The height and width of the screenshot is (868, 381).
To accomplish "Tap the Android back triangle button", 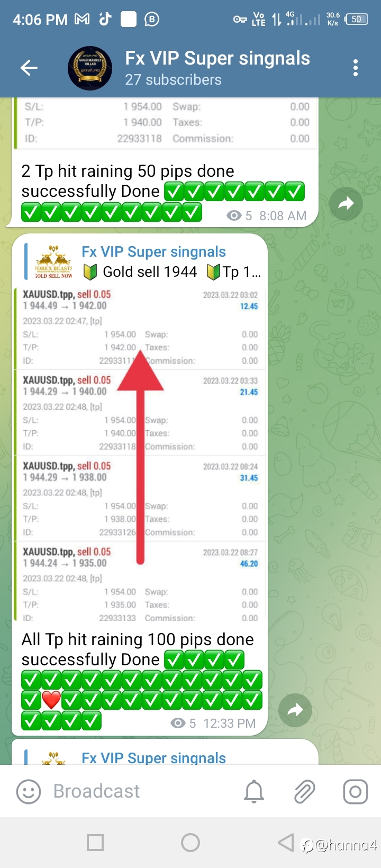I will point(286,842).
